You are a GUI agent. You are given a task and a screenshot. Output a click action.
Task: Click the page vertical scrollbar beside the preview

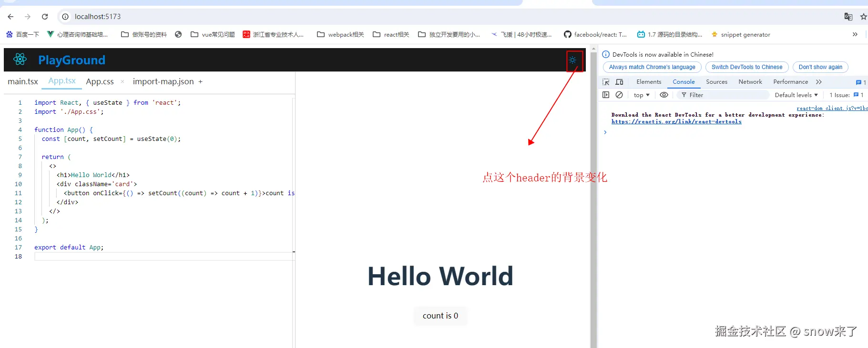pos(593,200)
